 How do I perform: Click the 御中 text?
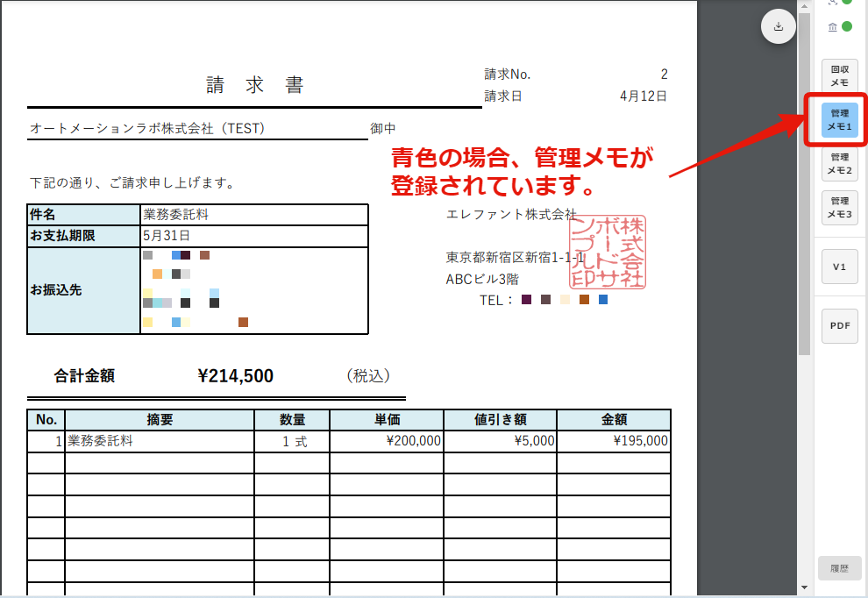(382, 129)
